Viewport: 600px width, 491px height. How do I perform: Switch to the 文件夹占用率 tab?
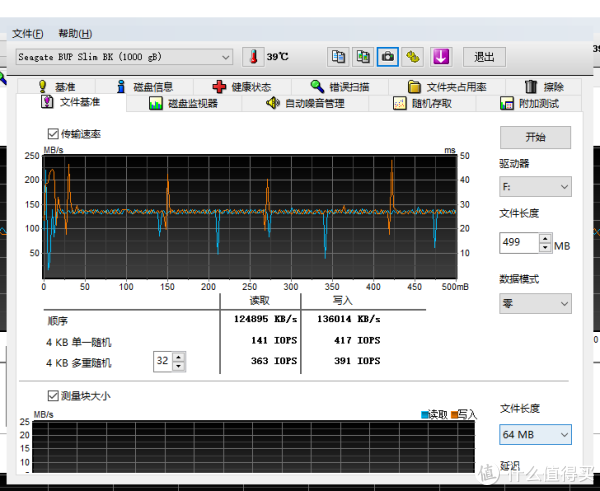(x=447, y=87)
